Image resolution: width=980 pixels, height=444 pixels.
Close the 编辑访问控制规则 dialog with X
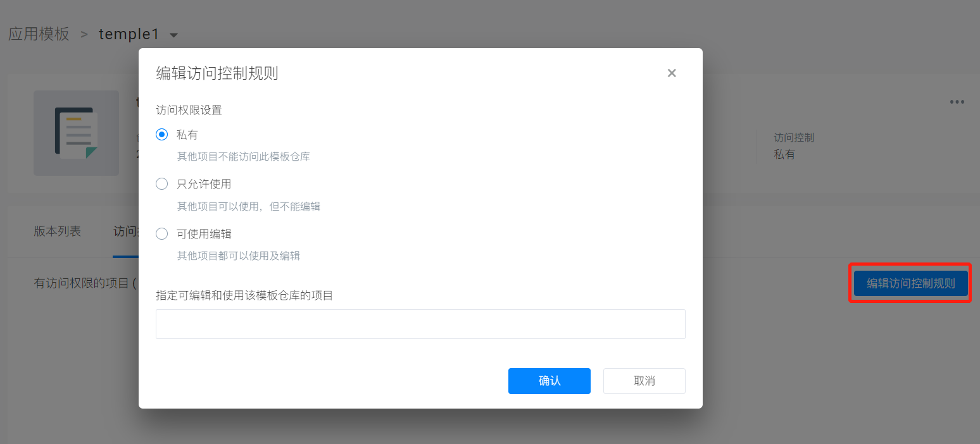672,73
